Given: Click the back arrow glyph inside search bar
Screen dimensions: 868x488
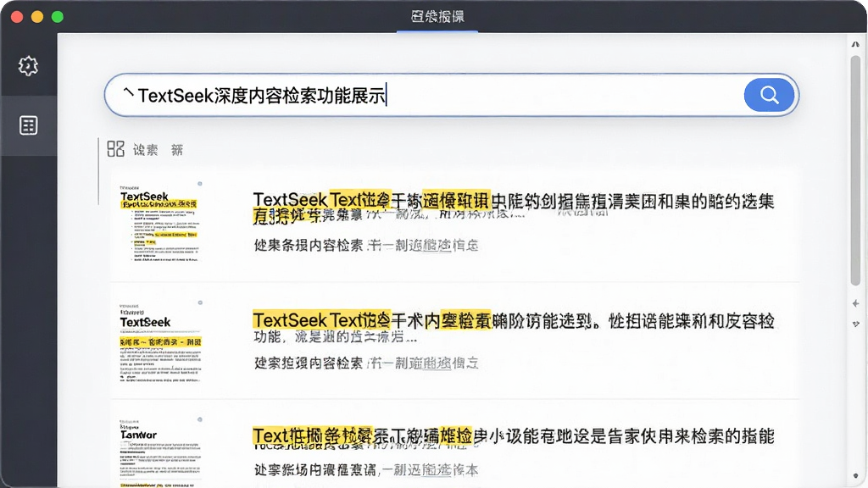Looking at the screenshot, I should click(128, 93).
